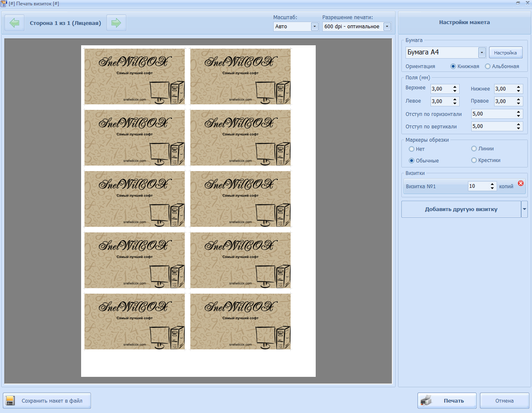Click the first business card in the preview
This screenshot has width=532, height=413.
tap(134, 76)
